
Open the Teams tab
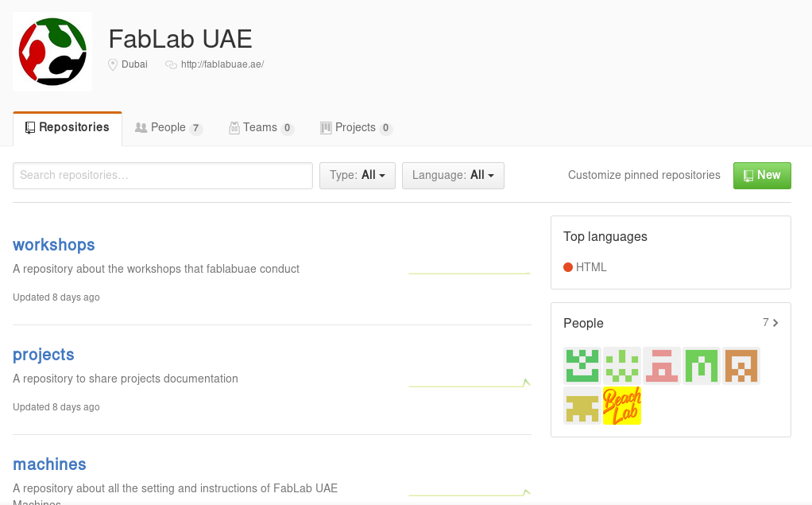point(261,127)
